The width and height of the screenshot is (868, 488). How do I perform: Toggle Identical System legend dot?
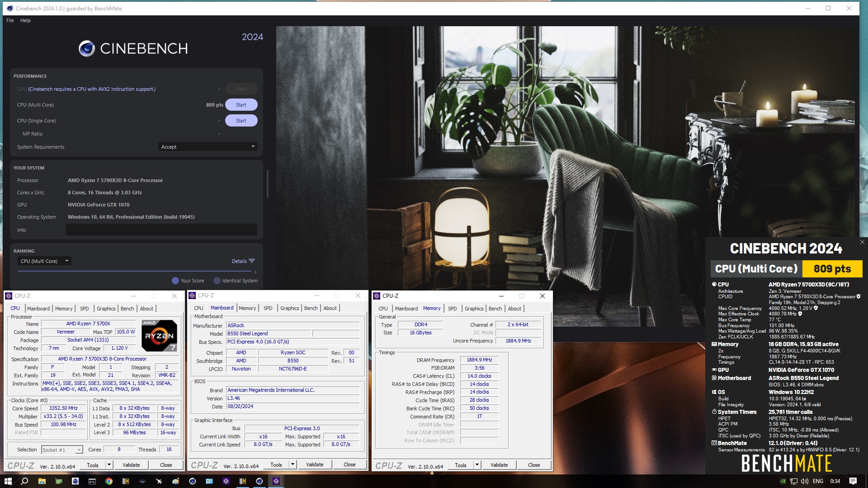pos(217,281)
